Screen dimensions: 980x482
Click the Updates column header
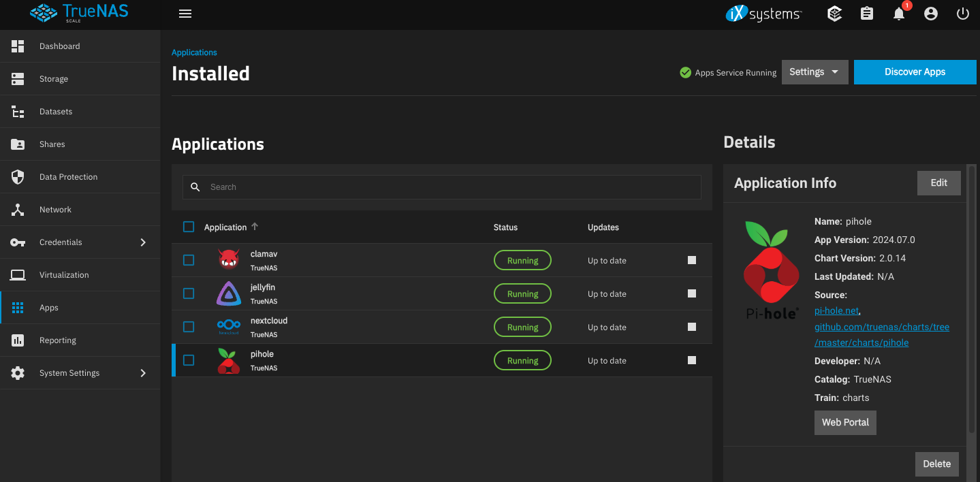[x=603, y=227]
